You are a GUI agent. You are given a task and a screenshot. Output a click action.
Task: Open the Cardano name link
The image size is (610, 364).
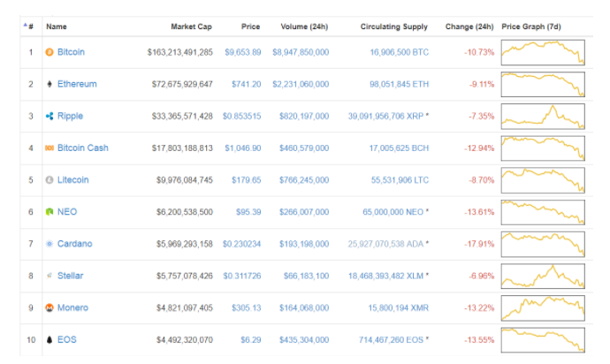pyautogui.click(x=74, y=244)
